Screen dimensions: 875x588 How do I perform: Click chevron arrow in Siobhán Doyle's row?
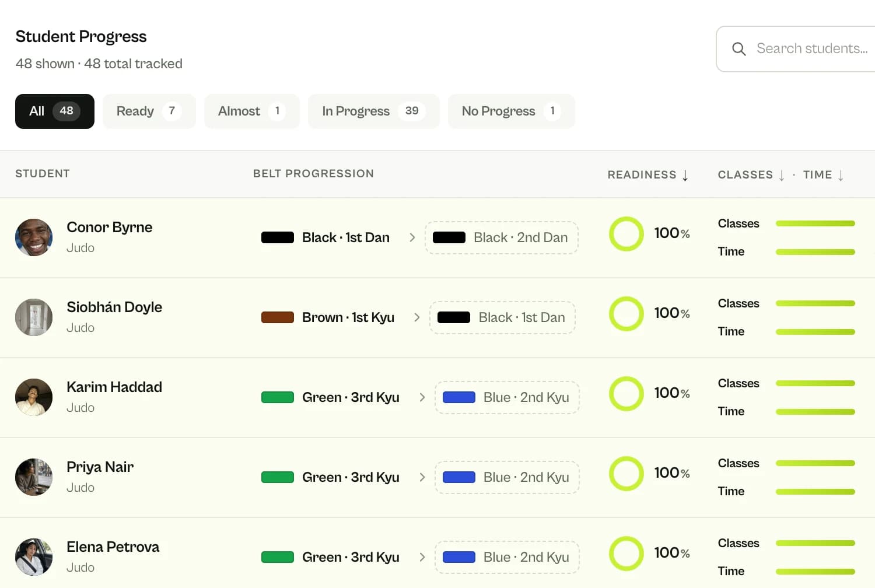coord(417,317)
